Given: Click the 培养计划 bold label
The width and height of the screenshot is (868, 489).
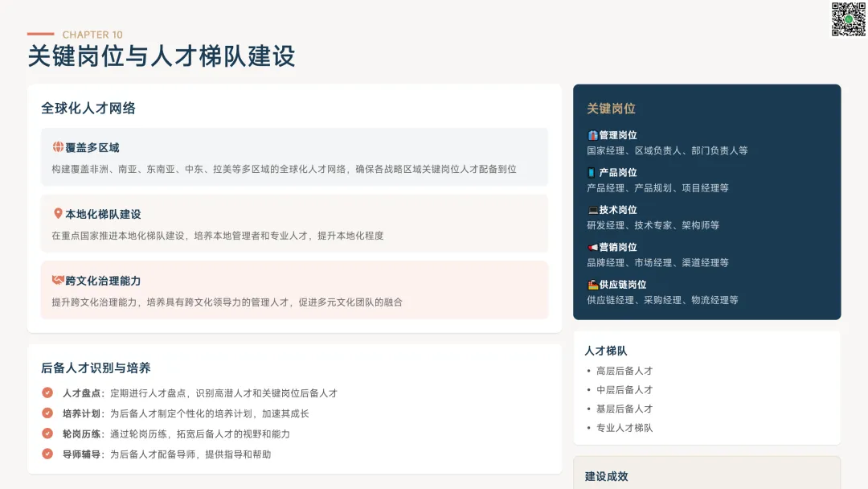Looking at the screenshot, I should pyautogui.click(x=82, y=413).
